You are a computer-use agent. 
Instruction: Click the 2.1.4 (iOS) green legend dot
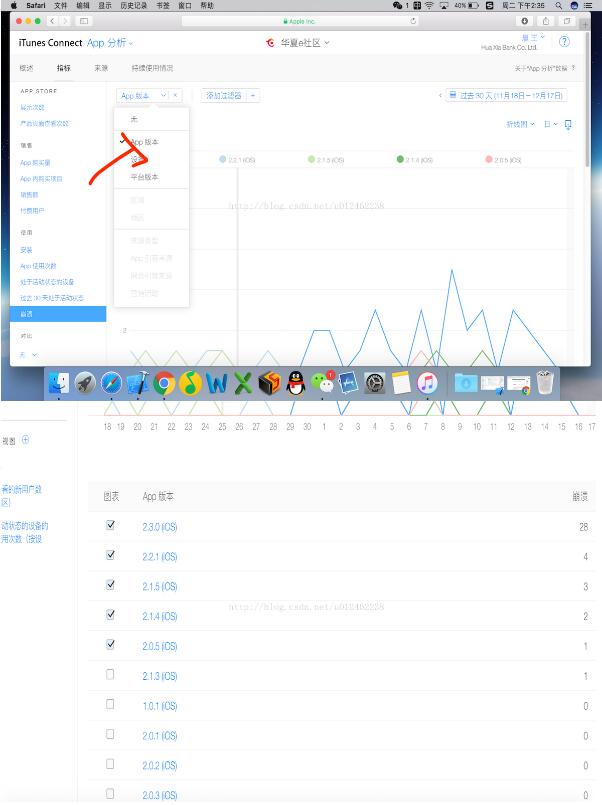pyautogui.click(x=400, y=159)
